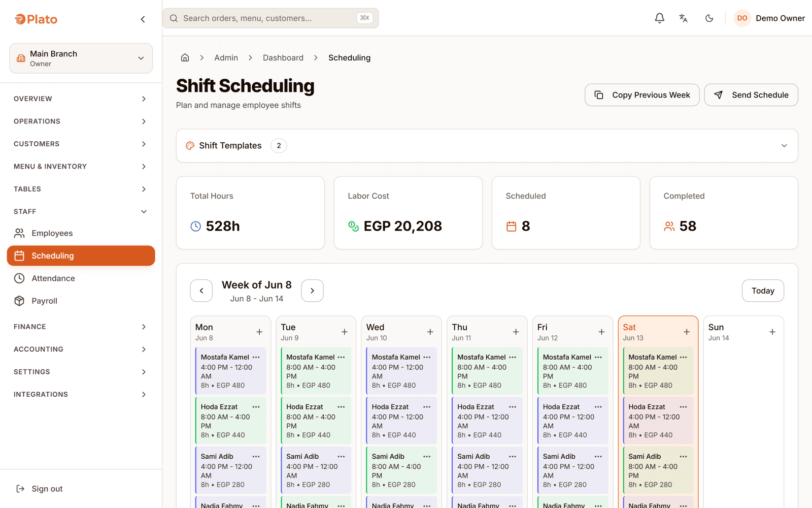The width and height of the screenshot is (812, 508).
Task: Expand the Overview sidebar section
Action: coord(81,99)
